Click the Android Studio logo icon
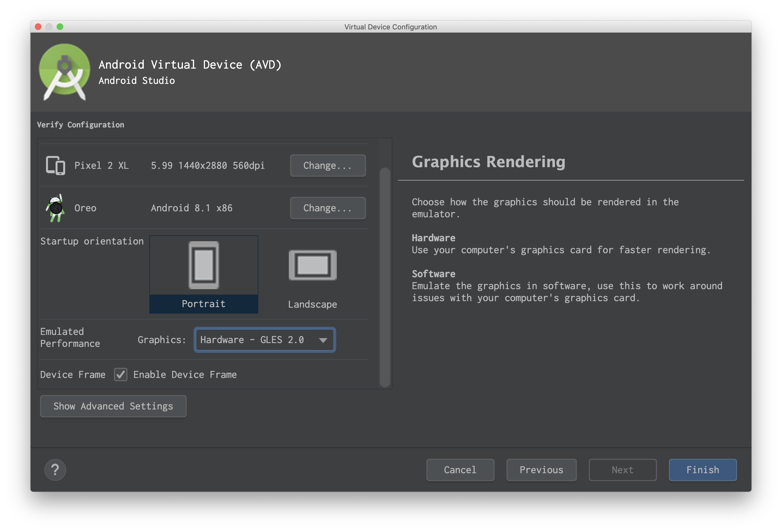This screenshot has width=782, height=532. (x=64, y=72)
